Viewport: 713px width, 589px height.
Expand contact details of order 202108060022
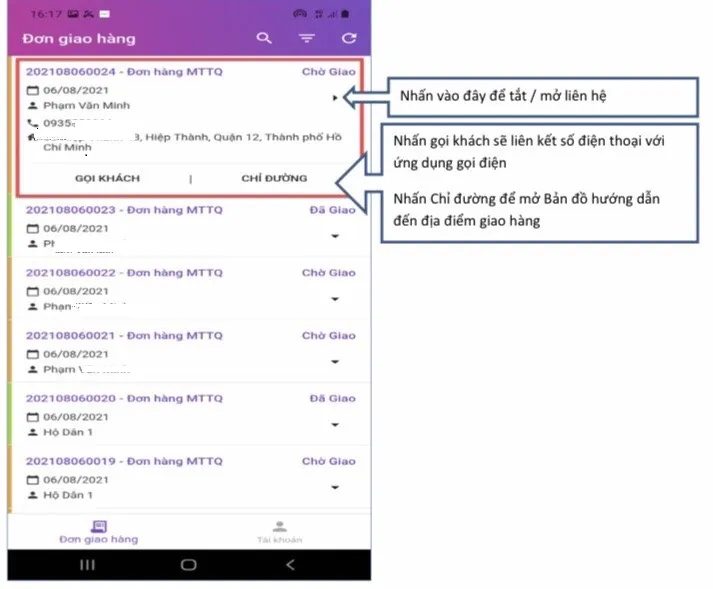point(335,299)
